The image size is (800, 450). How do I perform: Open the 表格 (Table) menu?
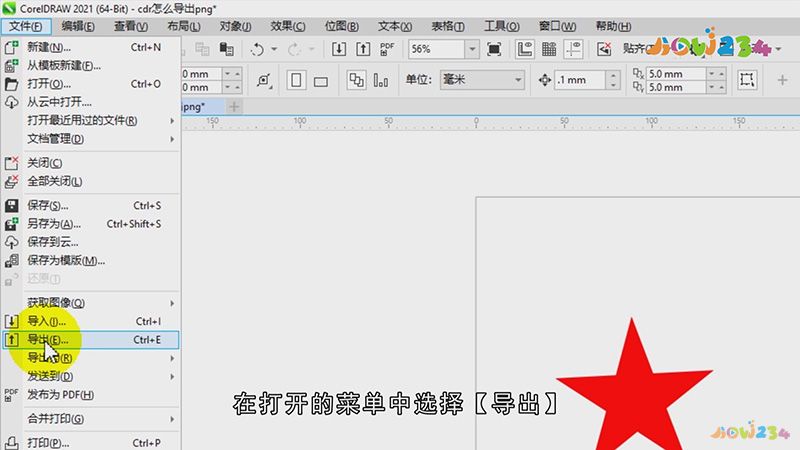click(448, 26)
